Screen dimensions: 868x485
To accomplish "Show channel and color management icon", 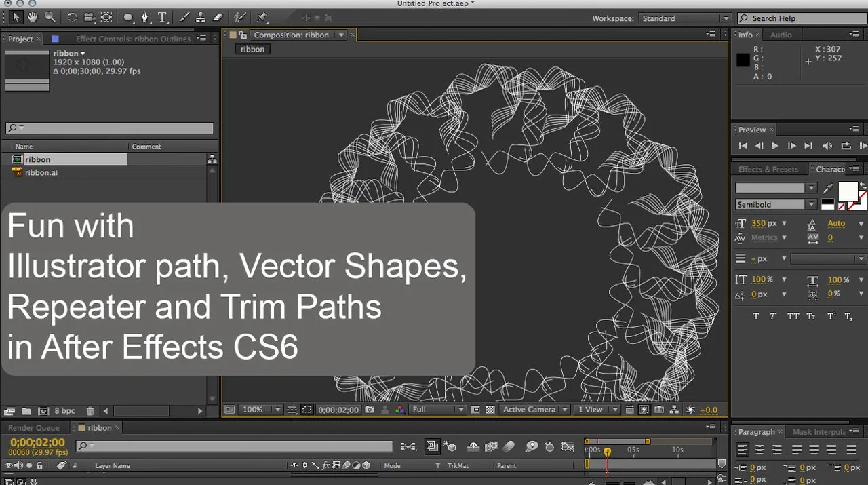I will [x=399, y=410].
